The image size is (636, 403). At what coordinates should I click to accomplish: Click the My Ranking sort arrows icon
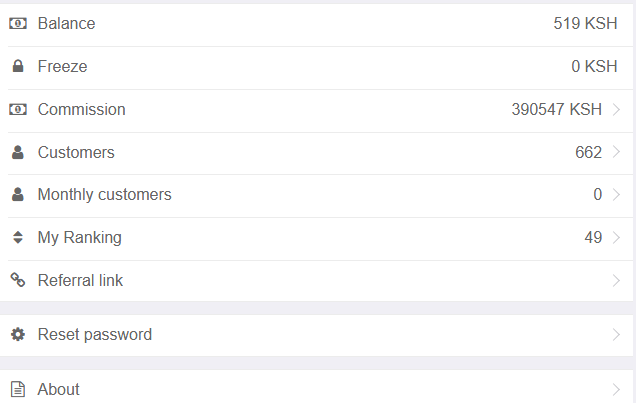[x=17, y=238]
